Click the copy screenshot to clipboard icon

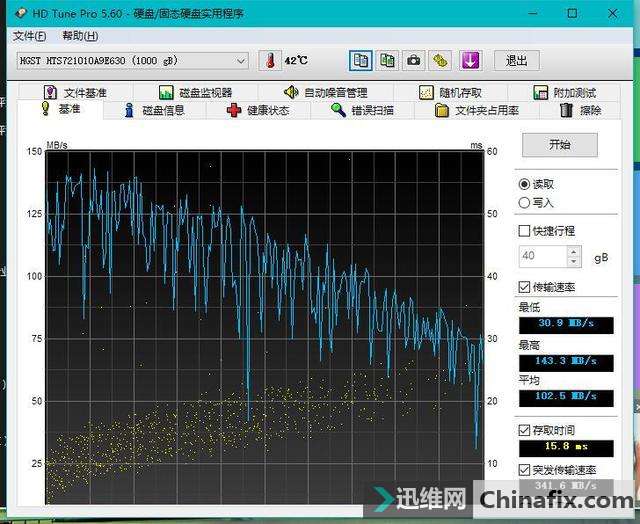tap(386, 60)
